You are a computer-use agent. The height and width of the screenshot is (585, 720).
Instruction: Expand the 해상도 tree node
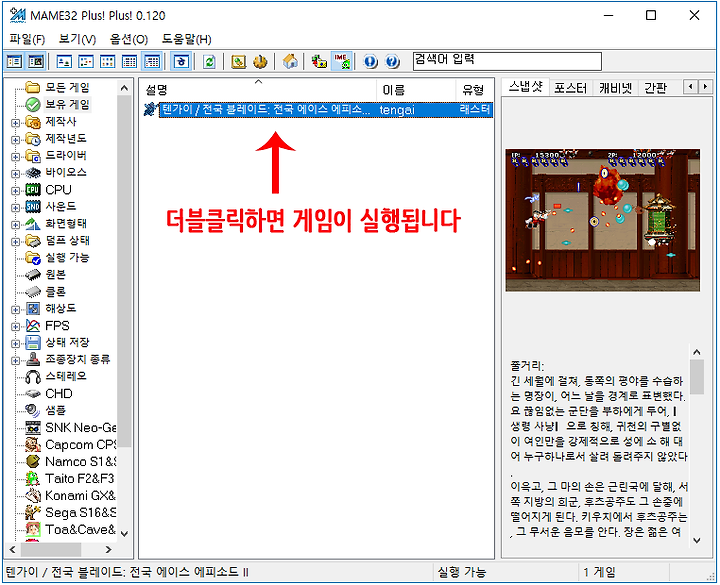pyautogui.click(x=15, y=309)
